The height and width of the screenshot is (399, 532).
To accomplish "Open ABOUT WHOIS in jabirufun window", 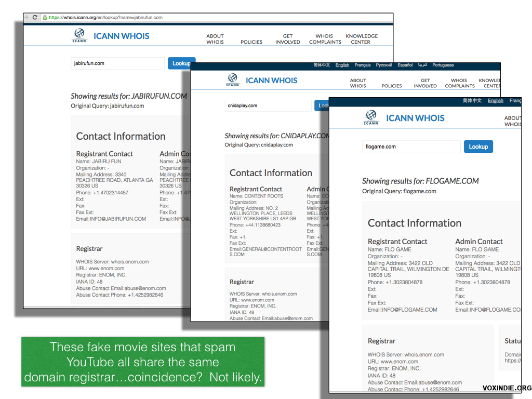I will pos(215,39).
